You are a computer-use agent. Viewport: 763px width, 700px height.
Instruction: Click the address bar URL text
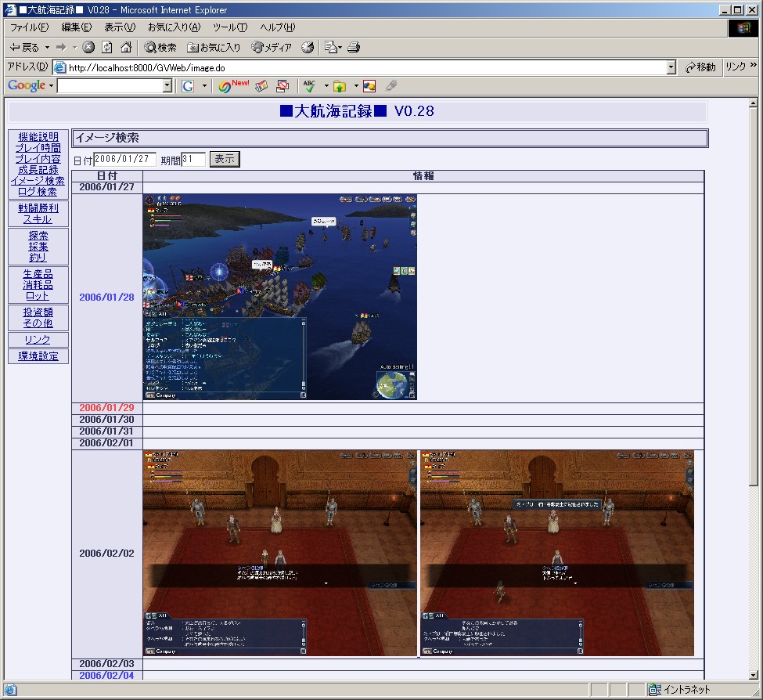click(x=147, y=67)
